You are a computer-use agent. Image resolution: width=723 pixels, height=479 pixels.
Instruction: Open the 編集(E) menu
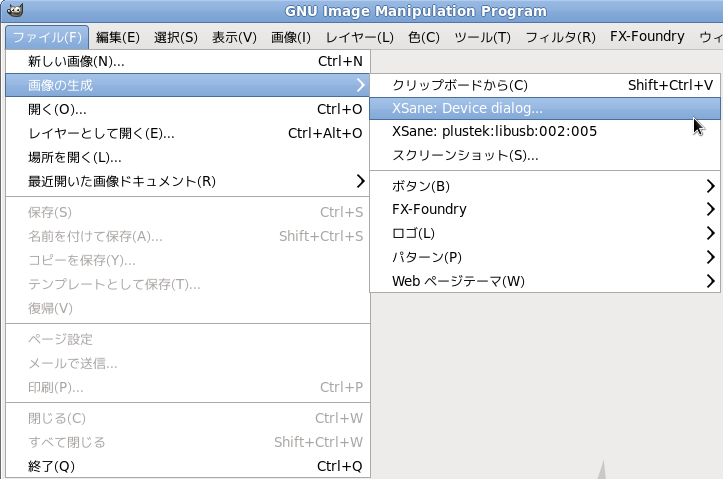pyautogui.click(x=118, y=37)
